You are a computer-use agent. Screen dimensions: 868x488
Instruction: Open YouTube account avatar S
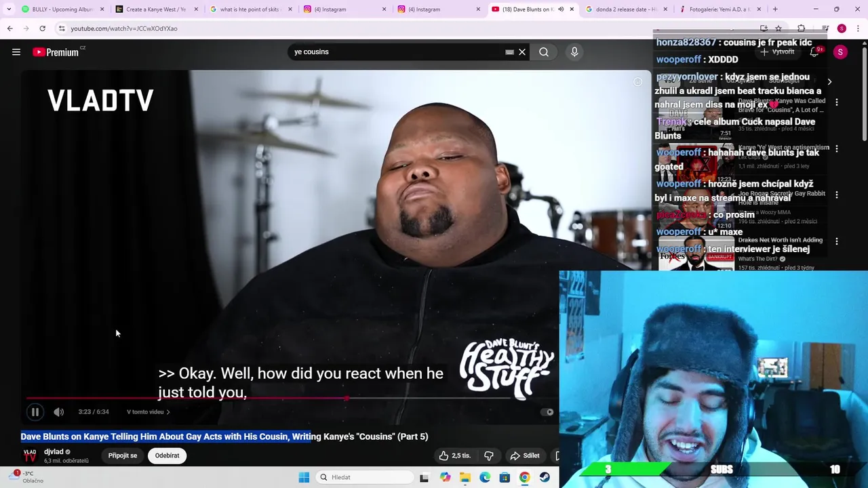click(x=840, y=52)
